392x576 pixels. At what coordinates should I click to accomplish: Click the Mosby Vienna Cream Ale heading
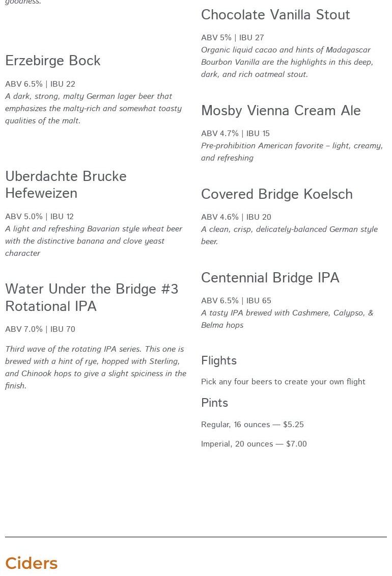(x=281, y=111)
